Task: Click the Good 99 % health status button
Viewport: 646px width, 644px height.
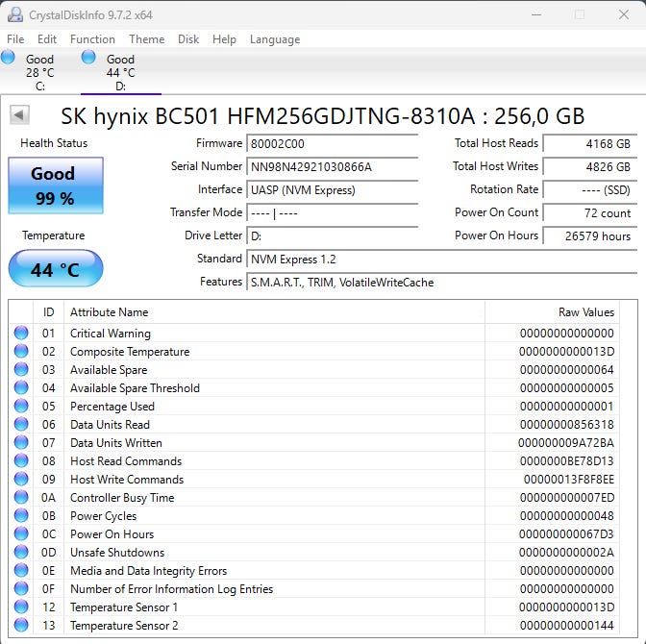Action: click(54, 186)
